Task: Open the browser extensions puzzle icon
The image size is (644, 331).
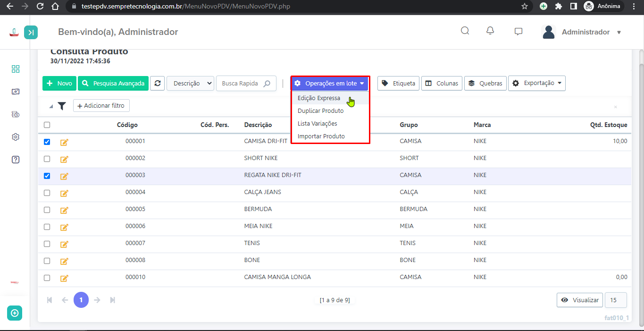Action: pos(559,6)
